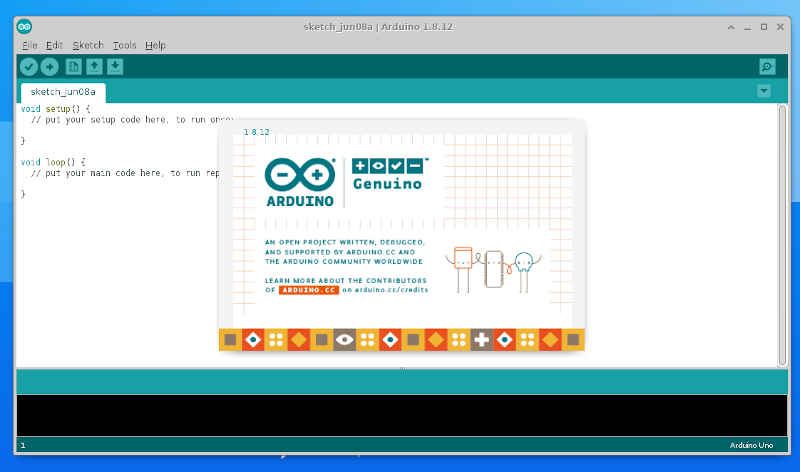
Task: Click the 'void loop() {' code line
Action: click(x=53, y=162)
